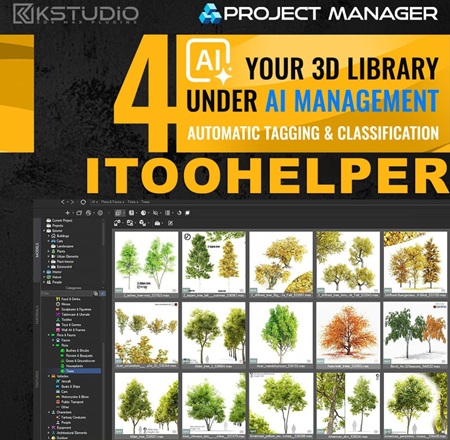Click the edit pencil icon in second toolbar row
Viewport: 450px width, 440px height.
click(170, 223)
